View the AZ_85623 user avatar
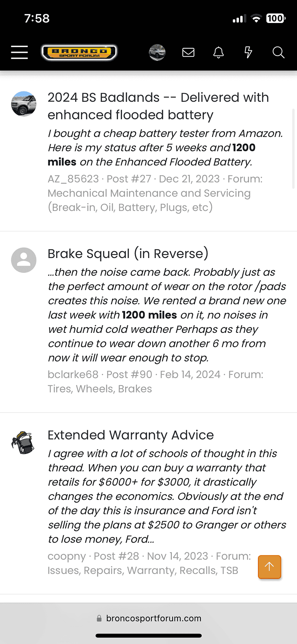The width and height of the screenshot is (297, 644). pos(24,104)
